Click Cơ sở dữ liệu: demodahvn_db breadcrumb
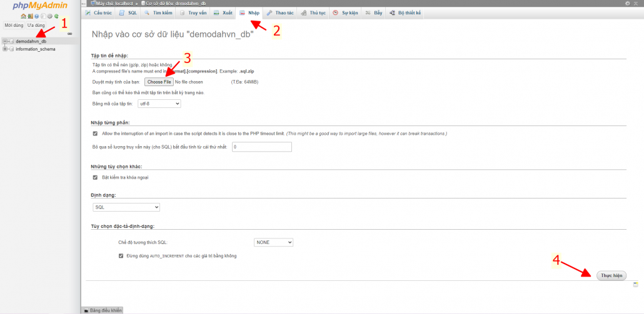This screenshot has height=314, width=644. click(x=176, y=3)
